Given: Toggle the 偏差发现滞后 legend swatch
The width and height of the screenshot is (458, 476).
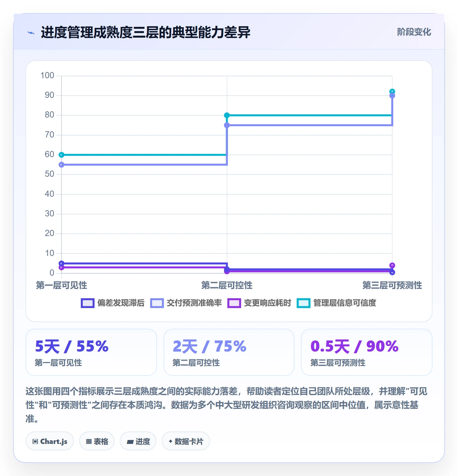Looking at the screenshot, I should point(88,303).
